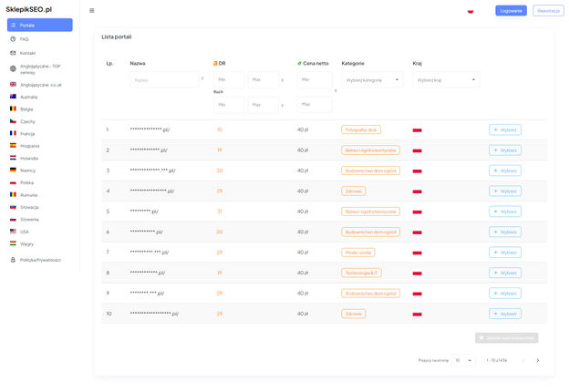Click the Fotografia category tag in row 1
The width and height of the screenshot is (569, 392).
point(361,129)
